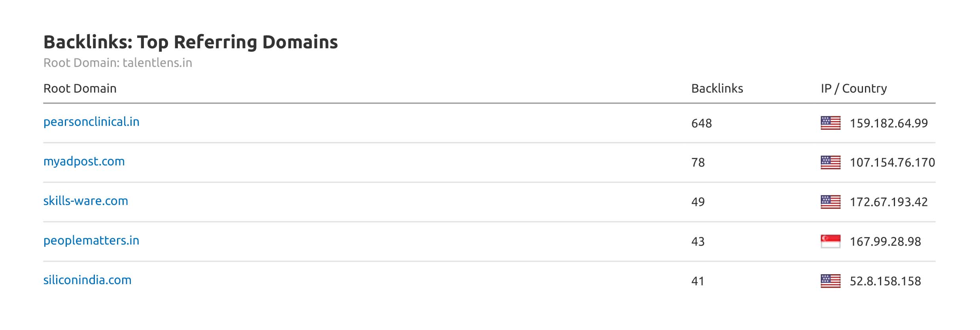Visit the skills-ware.com referring domain
Viewport: 980px width, 330px height.
pyautogui.click(x=86, y=201)
